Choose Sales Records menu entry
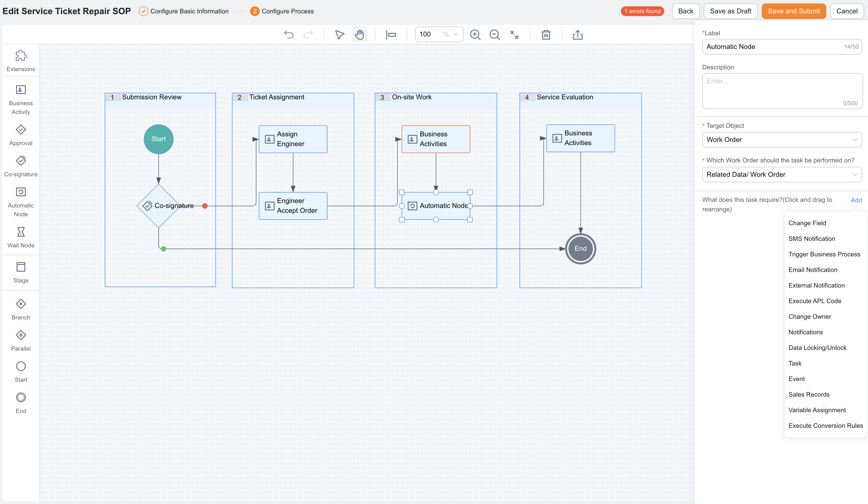The image size is (868, 504). [809, 394]
